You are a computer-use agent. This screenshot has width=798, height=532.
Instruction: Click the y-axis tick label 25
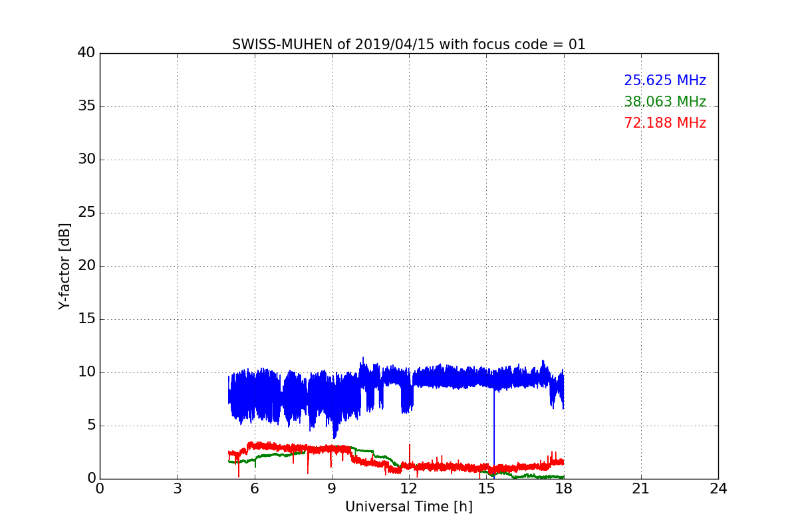(x=86, y=213)
